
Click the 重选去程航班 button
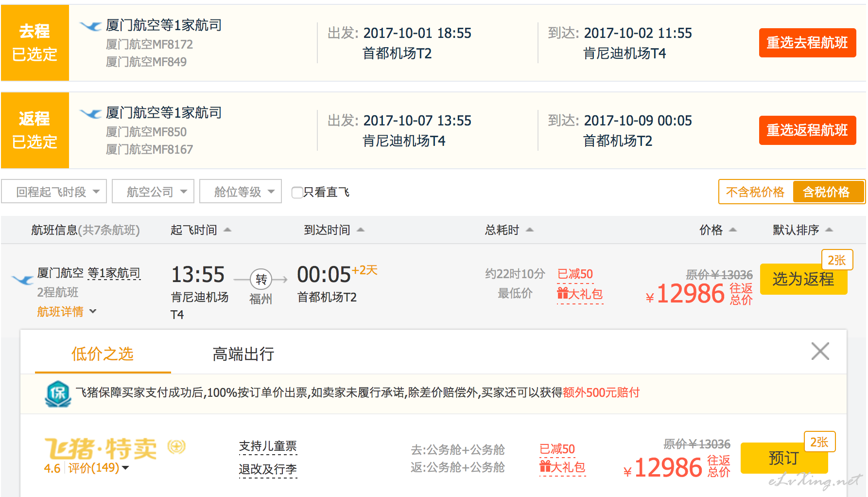pos(807,43)
